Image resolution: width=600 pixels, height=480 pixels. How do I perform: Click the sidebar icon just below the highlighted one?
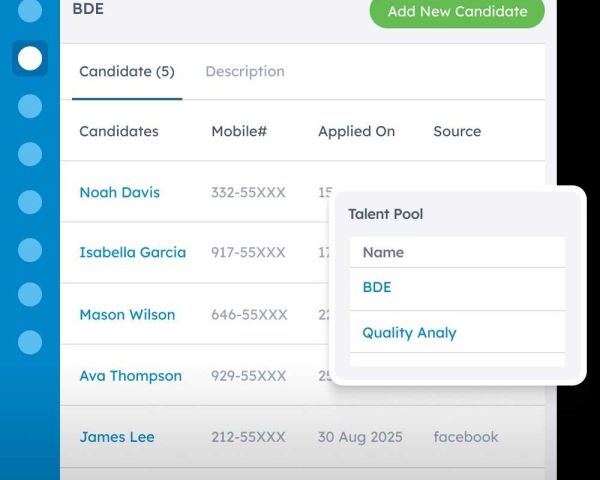(30, 106)
